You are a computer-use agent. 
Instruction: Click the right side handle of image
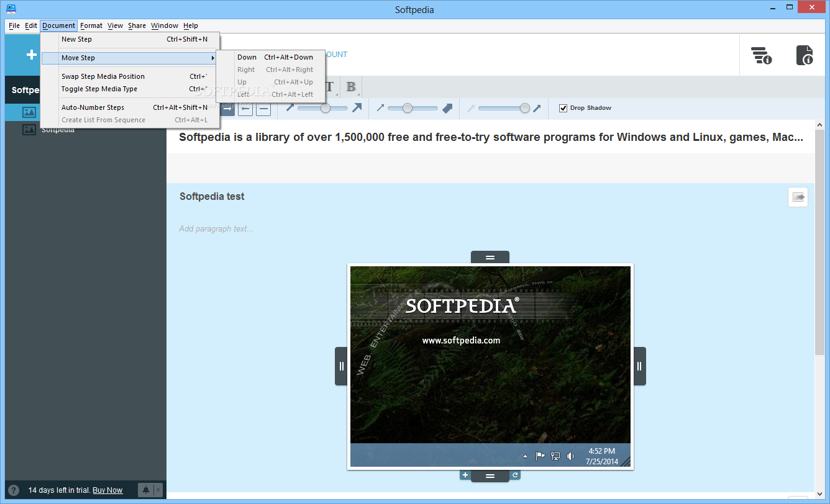[639, 366]
